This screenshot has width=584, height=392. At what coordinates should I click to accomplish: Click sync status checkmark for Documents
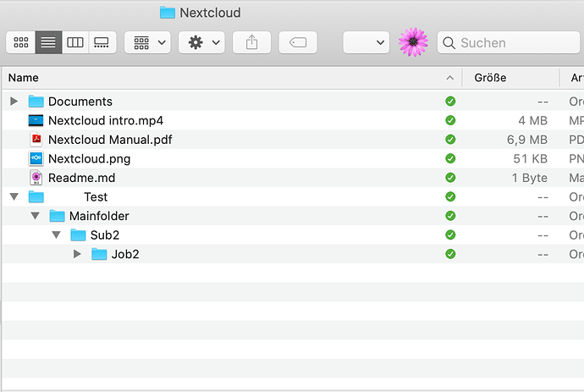click(x=450, y=101)
